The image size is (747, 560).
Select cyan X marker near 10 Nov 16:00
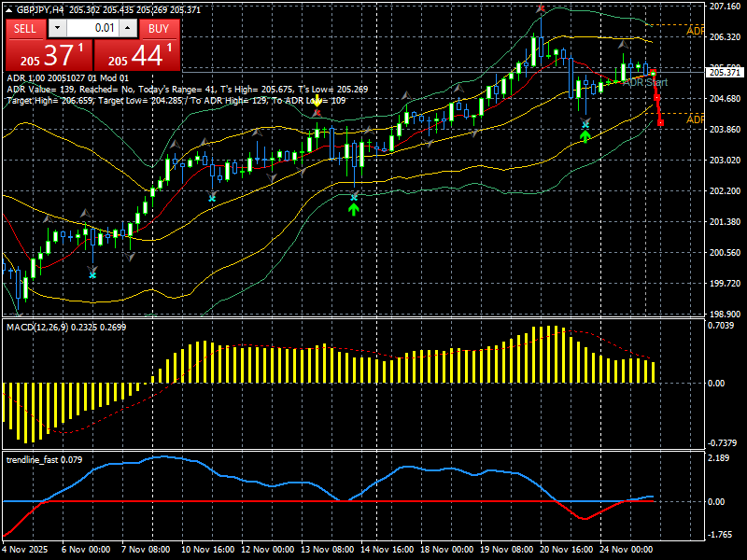point(212,198)
